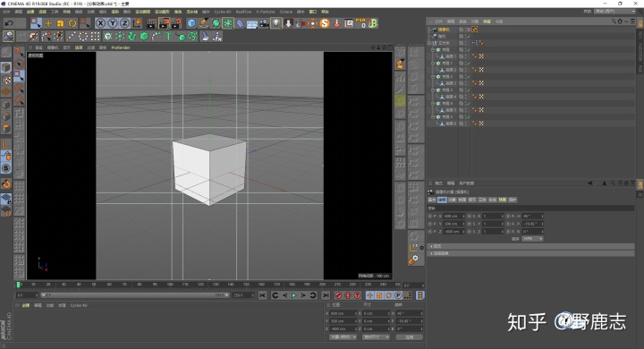Click the camera object icon in the toolbar

[264, 23]
